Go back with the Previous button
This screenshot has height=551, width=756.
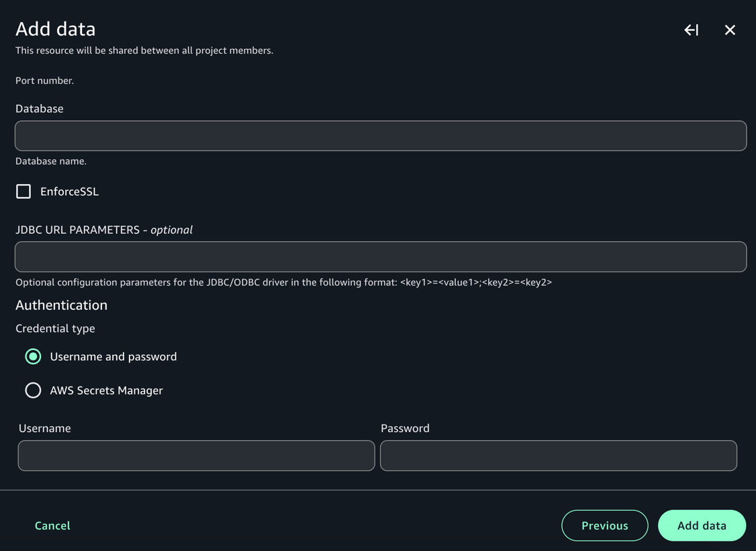point(604,525)
